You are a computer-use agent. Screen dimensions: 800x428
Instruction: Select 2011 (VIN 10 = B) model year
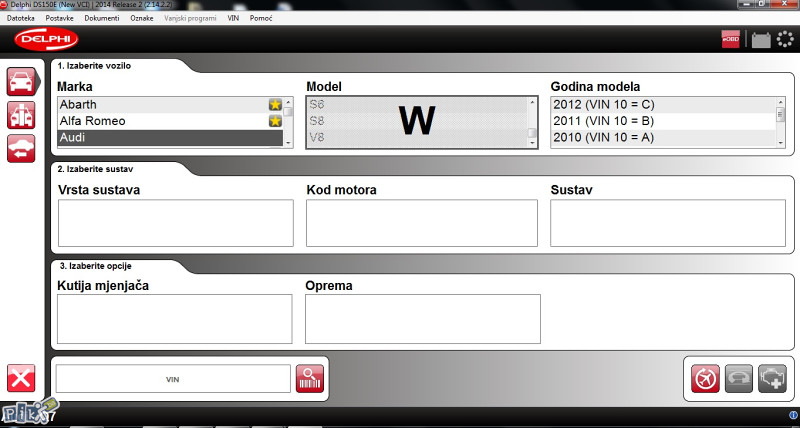coord(663,121)
